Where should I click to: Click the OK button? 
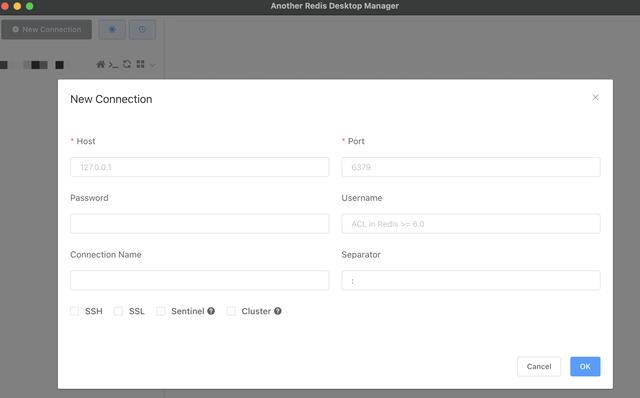585,367
